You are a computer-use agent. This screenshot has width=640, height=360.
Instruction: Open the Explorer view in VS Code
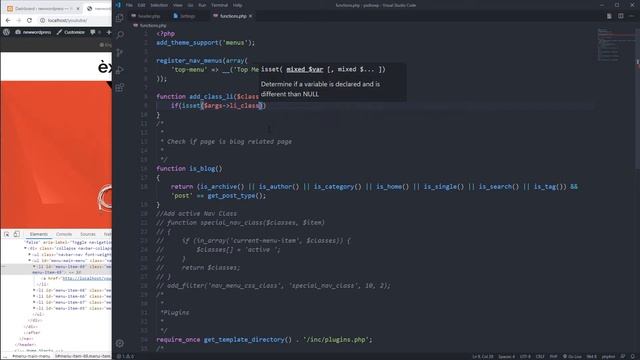pyautogui.click(x=120, y=18)
